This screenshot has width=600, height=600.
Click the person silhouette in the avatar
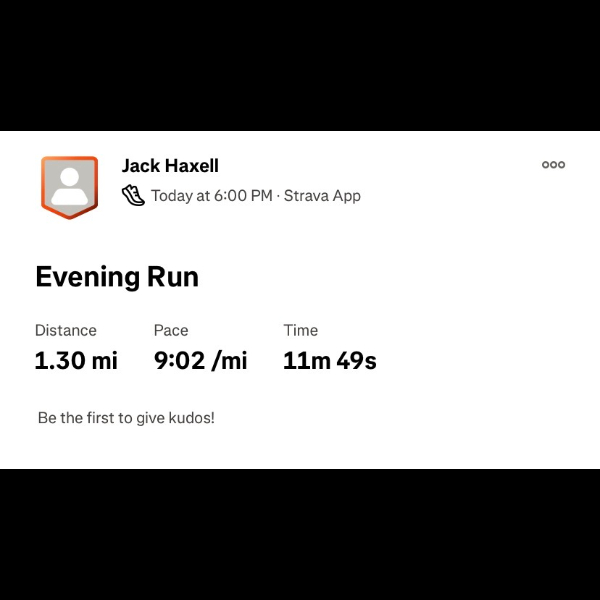70,186
